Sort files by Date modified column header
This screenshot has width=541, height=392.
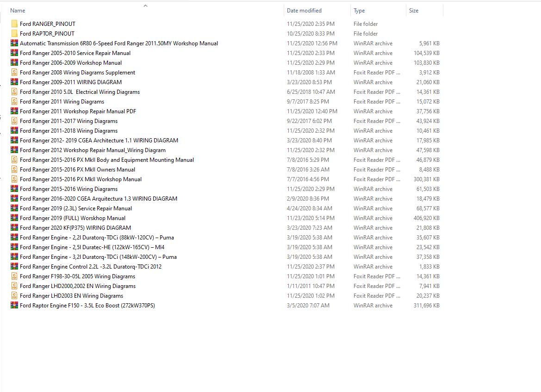point(304,10)
